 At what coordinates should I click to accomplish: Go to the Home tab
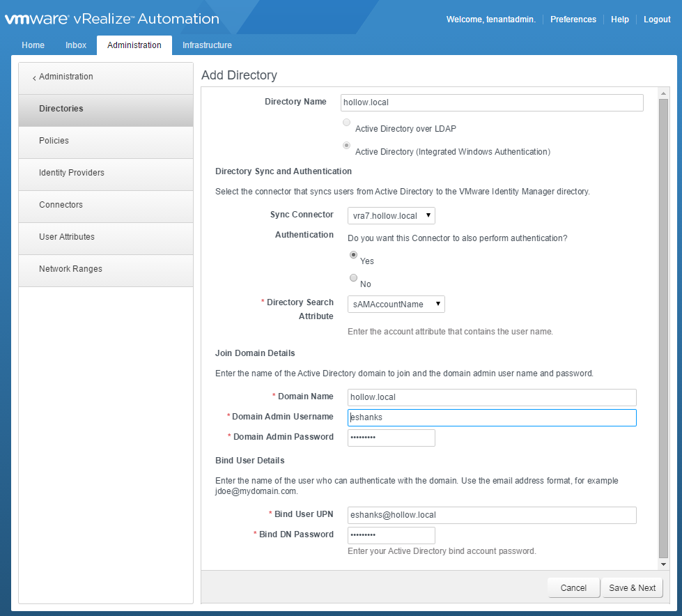pos(33,45)
